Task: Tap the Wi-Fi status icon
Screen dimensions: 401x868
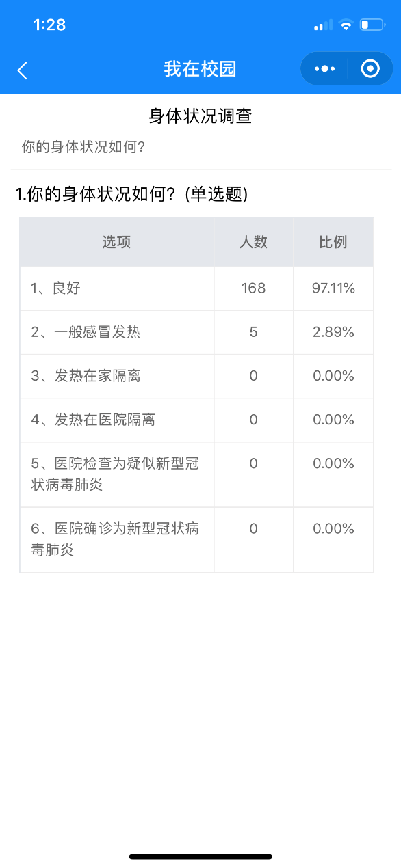Action: pyautogui.click(x=346, y=25)
